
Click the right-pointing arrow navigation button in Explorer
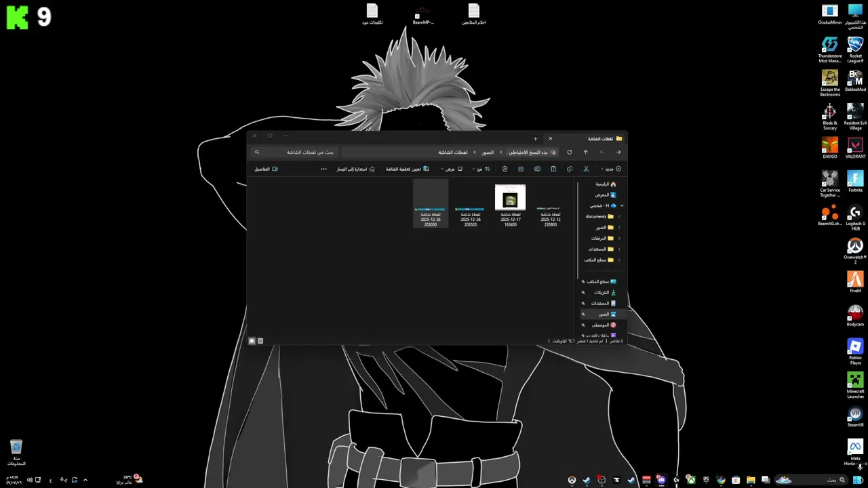[618, 152]
